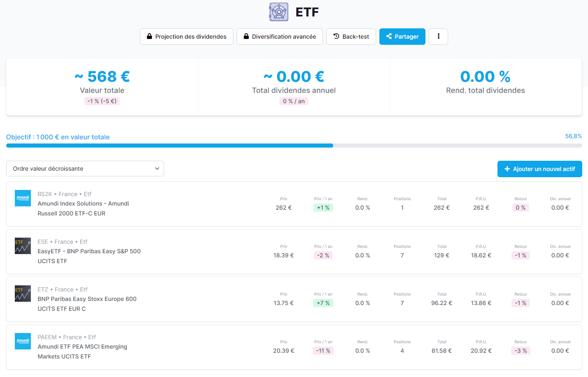Image resolution: width=588 pixels, height=377 pixels.
Task: Open Diversification avancée
Action: [x=280, y=37]
